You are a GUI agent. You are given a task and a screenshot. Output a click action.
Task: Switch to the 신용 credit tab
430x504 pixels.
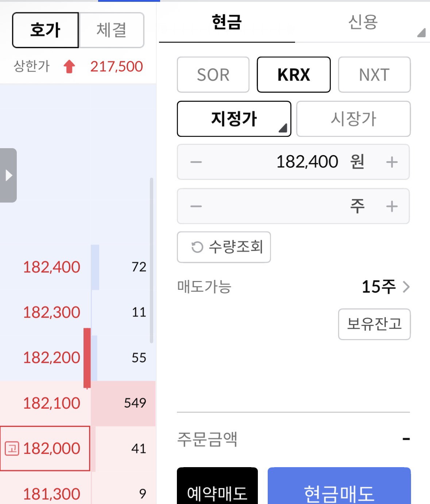(363, 22)
